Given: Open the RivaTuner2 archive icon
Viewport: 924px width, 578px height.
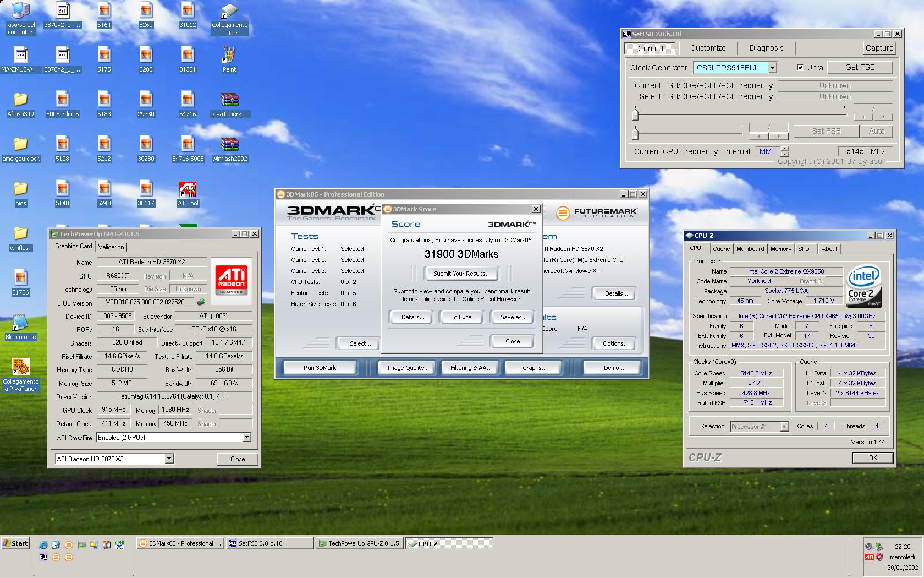Looking at the screenshot, I should [x=229, y=104].
